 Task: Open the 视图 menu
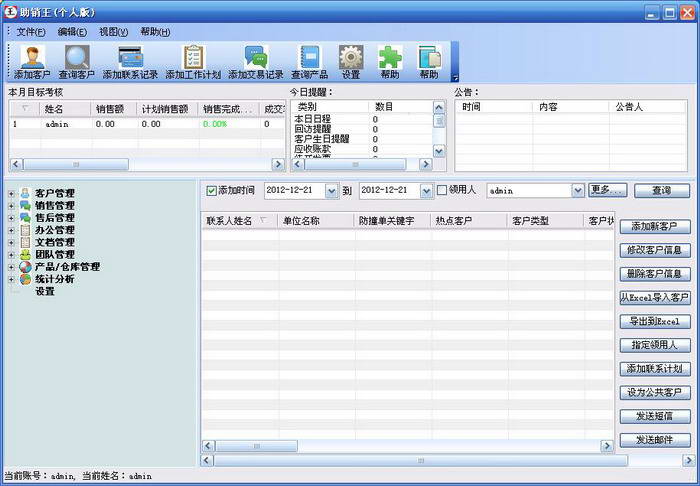(113, 32)
